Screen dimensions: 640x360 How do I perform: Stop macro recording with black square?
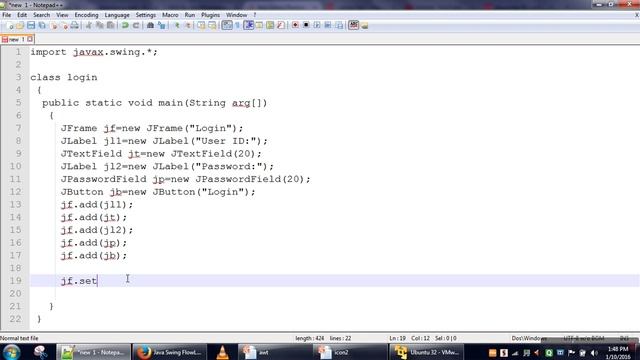coord(306,25)
